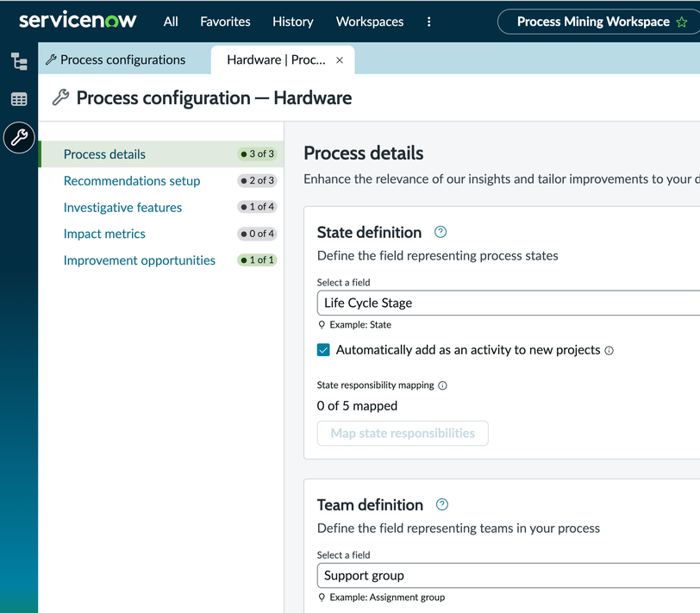Open the Workspaces menu
This screenshot has height=613, width=700.
coord(370,22)
